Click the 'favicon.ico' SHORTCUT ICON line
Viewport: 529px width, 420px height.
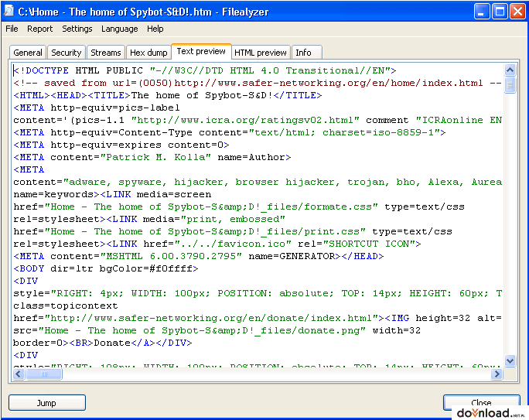coord(217,244)
